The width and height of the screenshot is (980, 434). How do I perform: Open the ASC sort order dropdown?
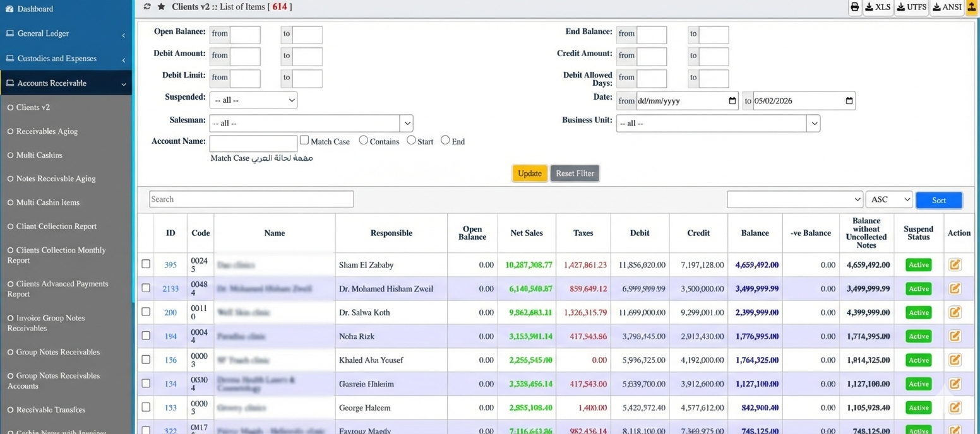(888, 200)
